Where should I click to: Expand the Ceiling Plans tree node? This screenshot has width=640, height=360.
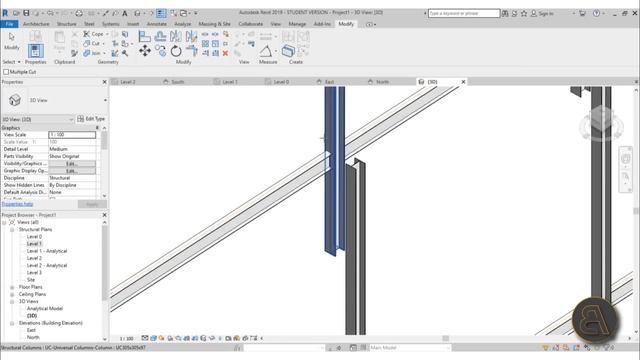(12, 294)
